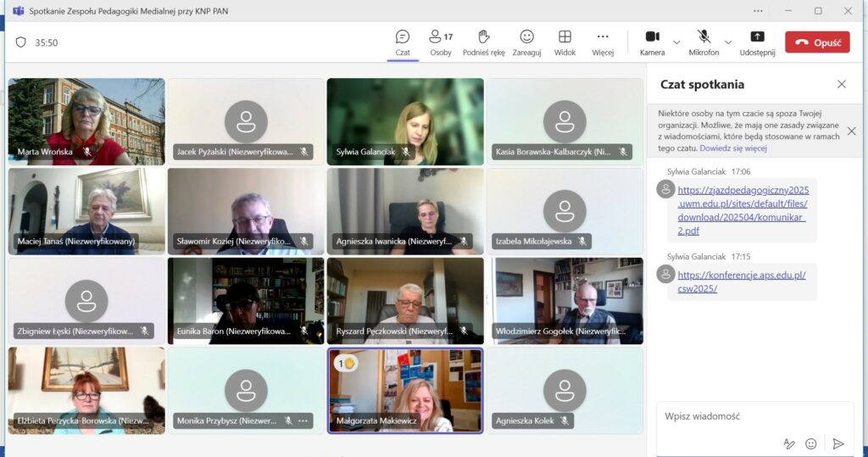The image size is (868, 457).
Task: Leave the meeting with Opuść
Action: pos(816,42)
